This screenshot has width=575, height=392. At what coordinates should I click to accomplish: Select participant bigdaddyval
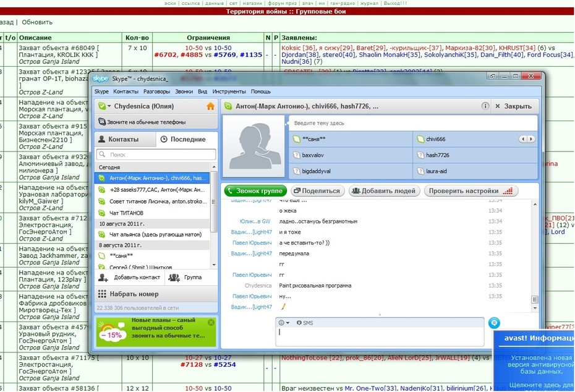pos(351,171)
